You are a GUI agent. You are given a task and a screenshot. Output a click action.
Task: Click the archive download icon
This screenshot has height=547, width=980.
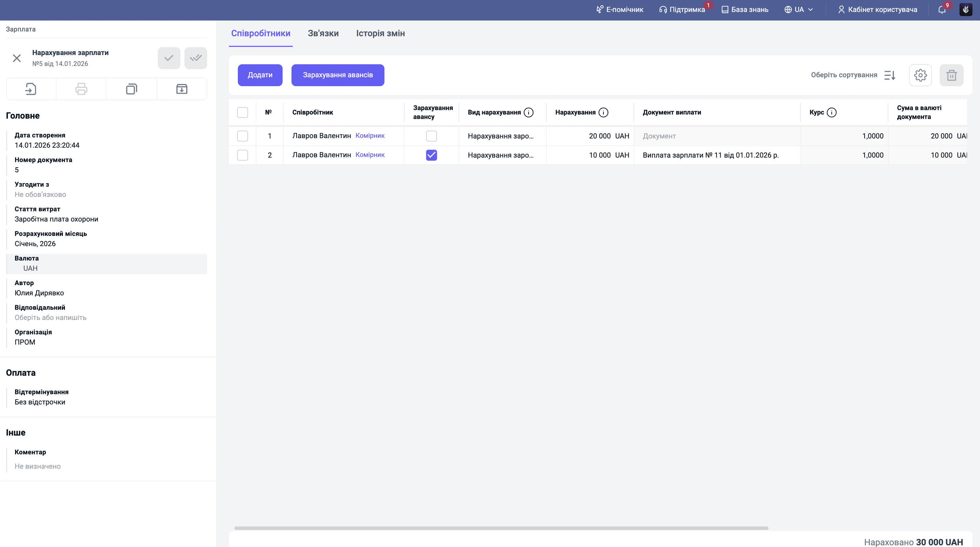point(182,89)
